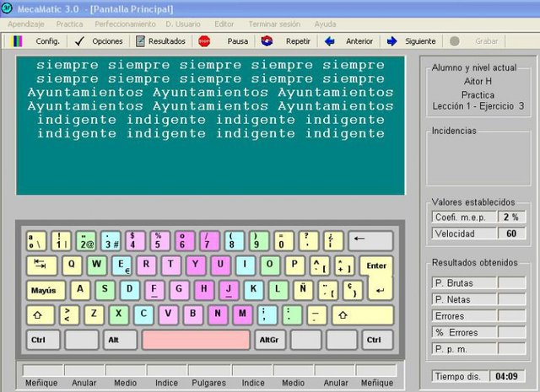This screenshot has width=540, height=392.
Task: Click the P. p. m. result field
Action: coord(512,349)
